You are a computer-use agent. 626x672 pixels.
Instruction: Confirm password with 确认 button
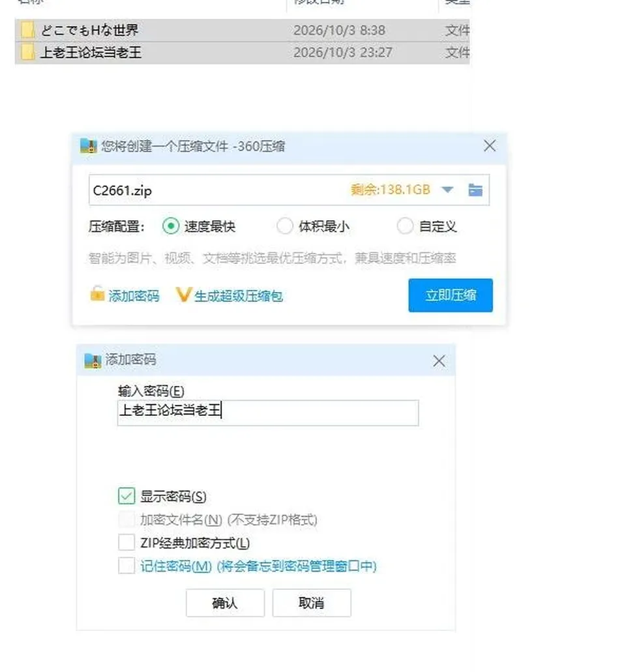click(225, 603)
